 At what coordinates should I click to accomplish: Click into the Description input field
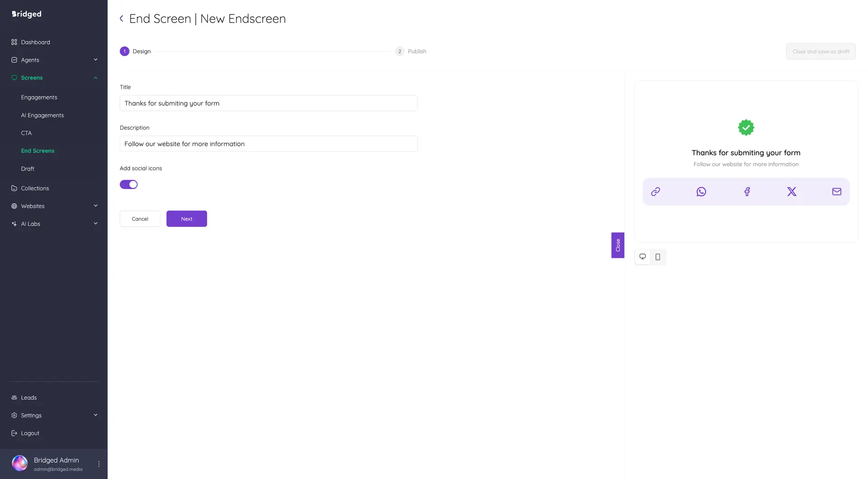[269, 144]
